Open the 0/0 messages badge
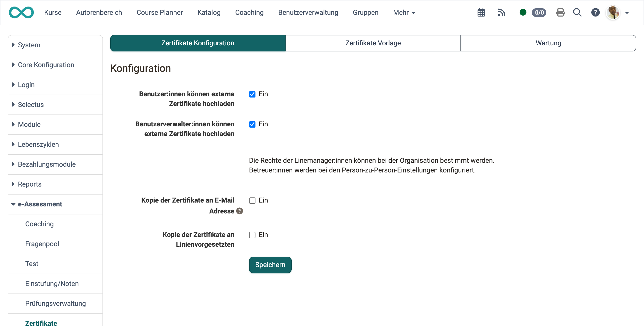 pyautogui.click(x=539, y=12)
